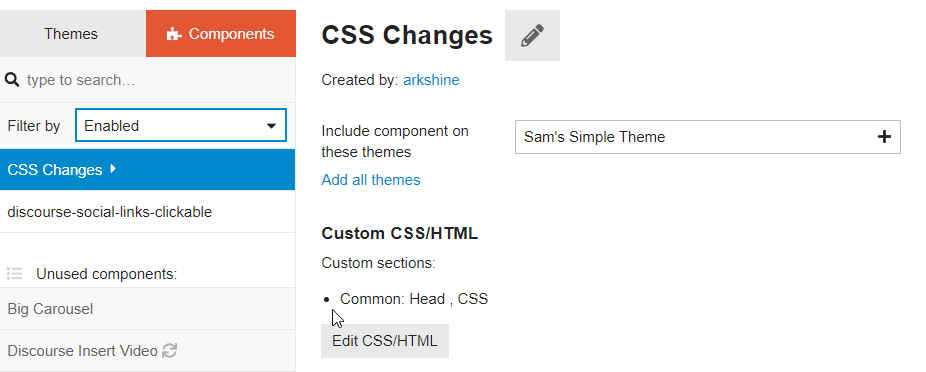Click the Custom CSS/HTML heading
The image size is (926, 372).
click(400, 233)
